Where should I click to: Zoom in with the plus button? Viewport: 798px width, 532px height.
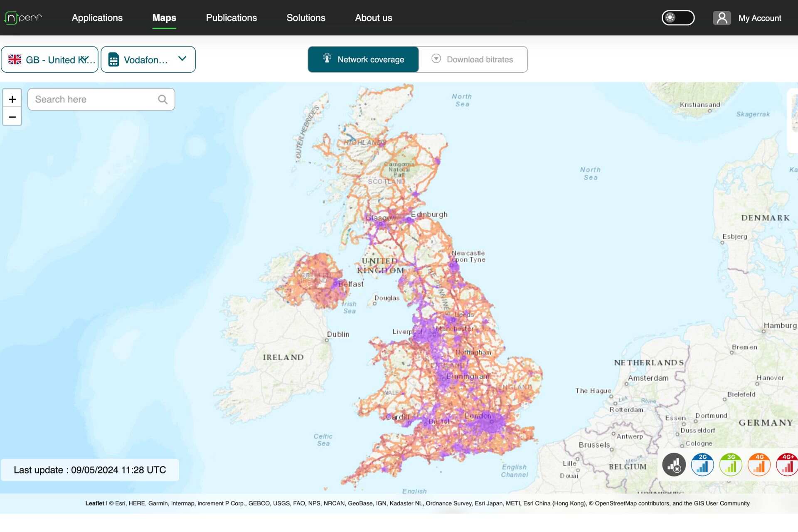(12, 99)
